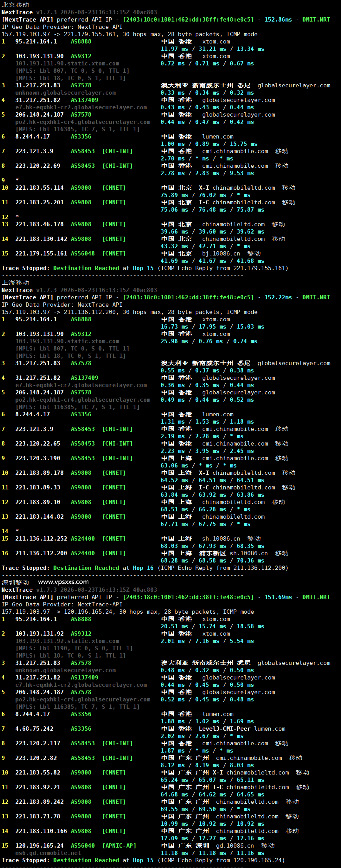Click hop IP '221.183.71.78'
341x868 pixels.
38,816
